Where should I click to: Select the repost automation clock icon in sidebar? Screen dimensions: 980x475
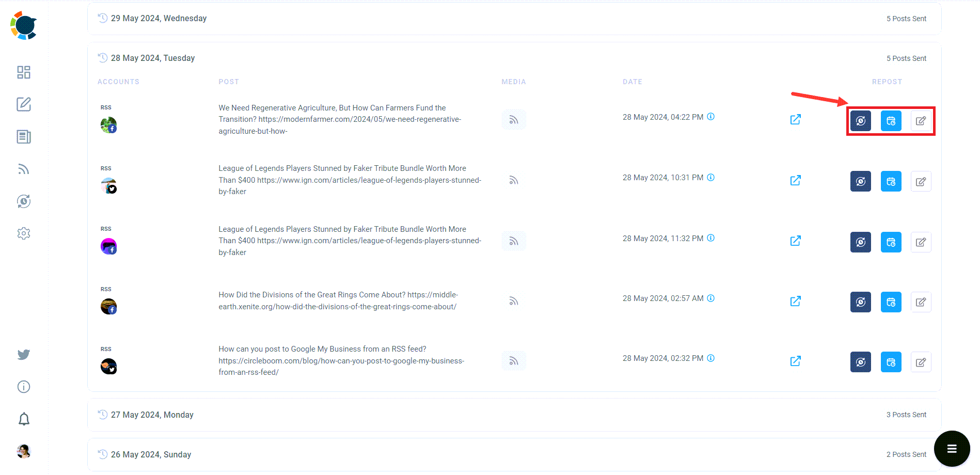23,201
